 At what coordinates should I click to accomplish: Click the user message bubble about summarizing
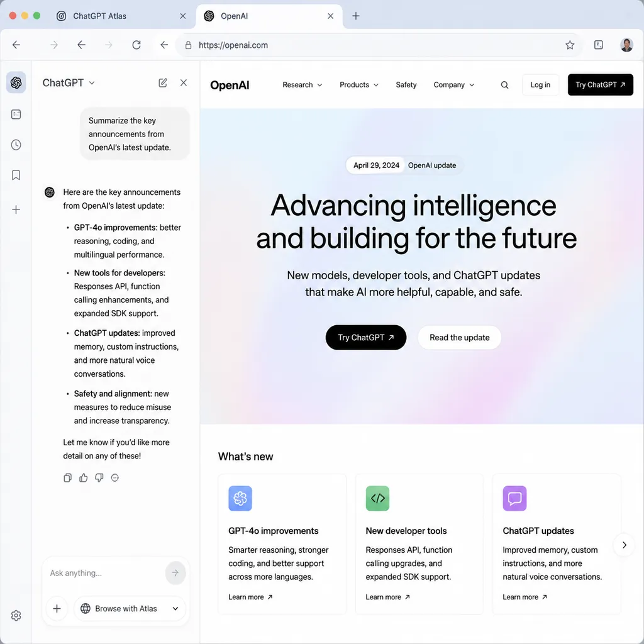[135, 134]
